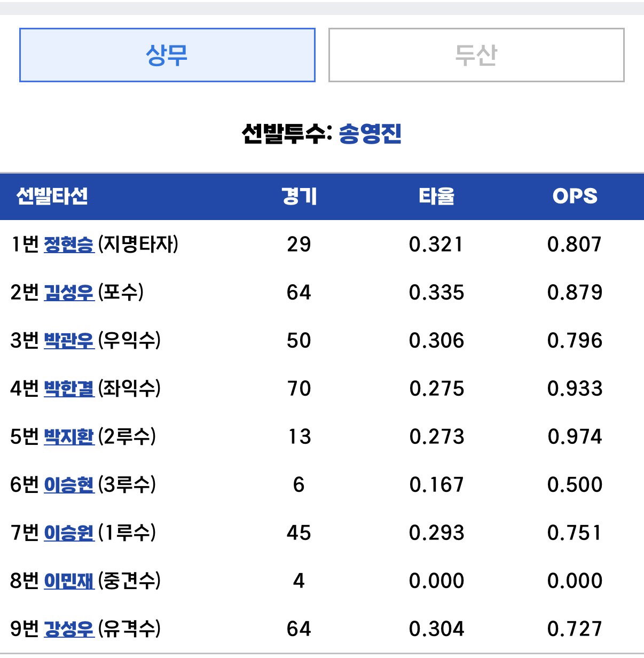The height and width of the screenshot is (658, 644).
Task: Open starting pitcher 송영진 link
Action: pos(370,134)
